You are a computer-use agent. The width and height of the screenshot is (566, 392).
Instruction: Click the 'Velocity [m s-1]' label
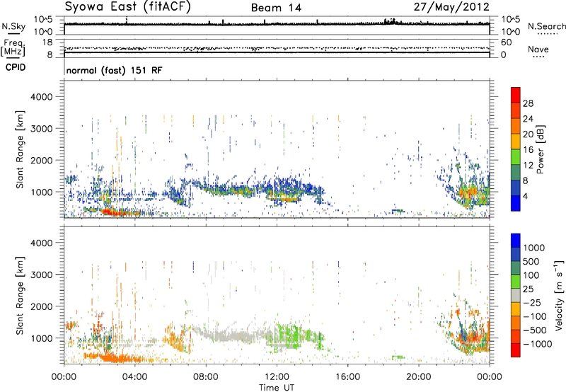coord(559,295)
